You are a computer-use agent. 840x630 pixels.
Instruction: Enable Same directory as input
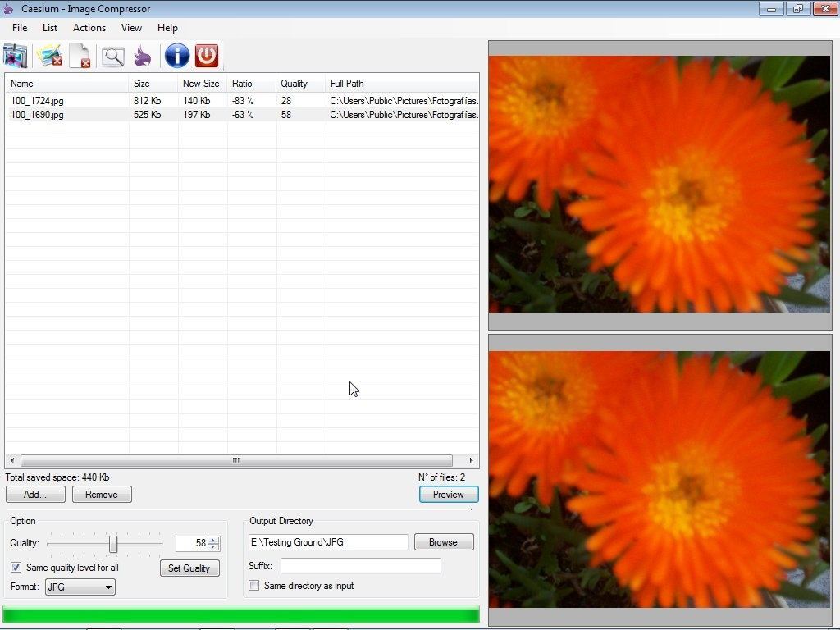coord(254,585)
